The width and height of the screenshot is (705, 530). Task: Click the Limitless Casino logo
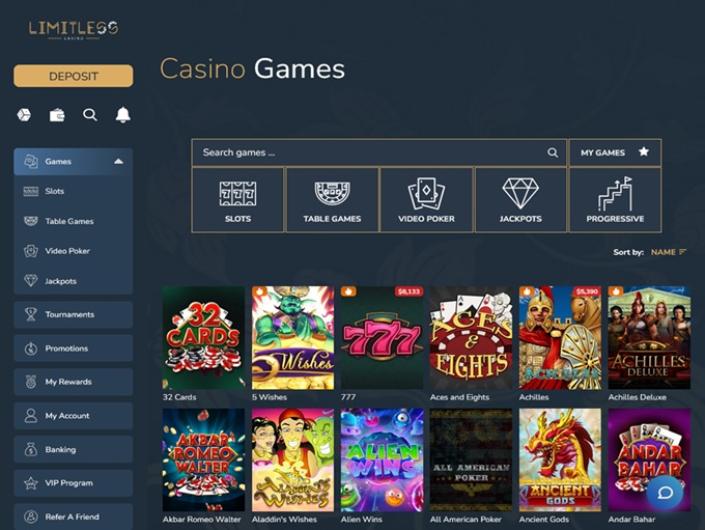[x=73, y=29]
